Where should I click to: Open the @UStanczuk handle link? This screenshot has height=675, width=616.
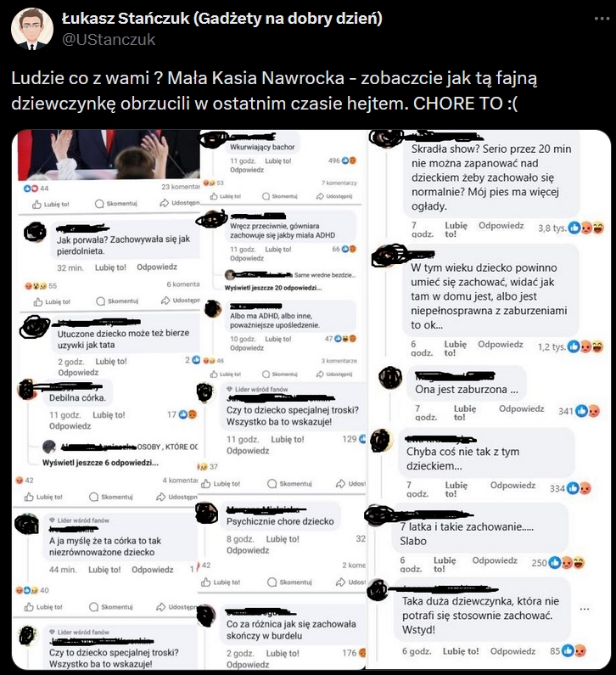[109, 40]
